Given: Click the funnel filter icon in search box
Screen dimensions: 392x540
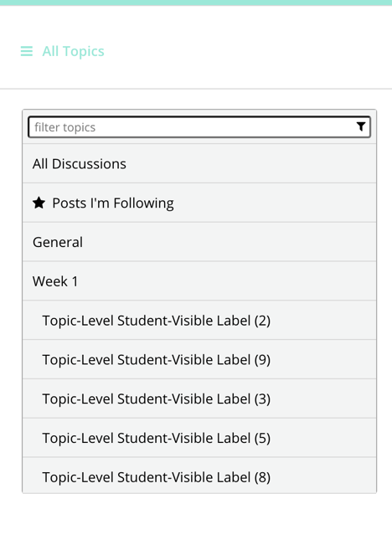Looking at the screenshot, I should pyautogui.click(x=361, y=126).
